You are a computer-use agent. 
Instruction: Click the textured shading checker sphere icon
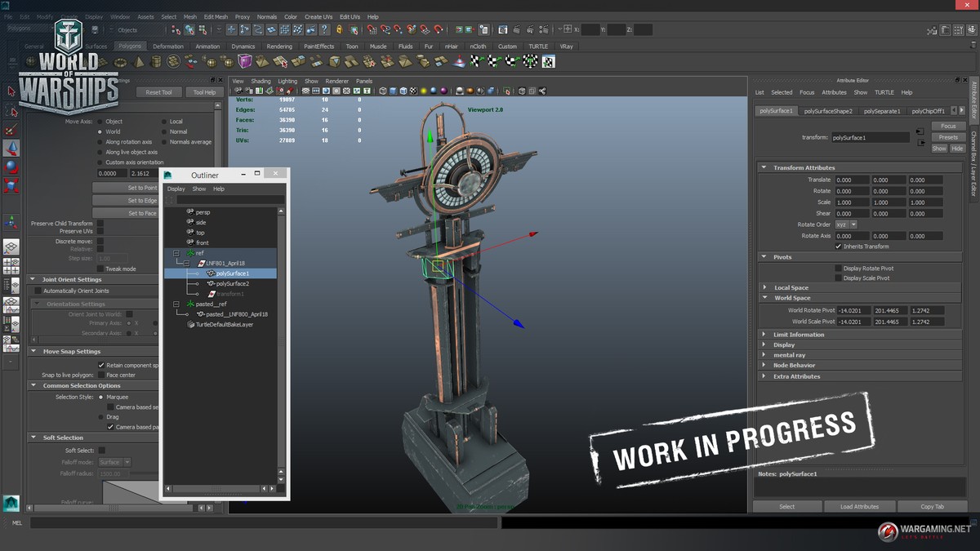pos(413,91)
